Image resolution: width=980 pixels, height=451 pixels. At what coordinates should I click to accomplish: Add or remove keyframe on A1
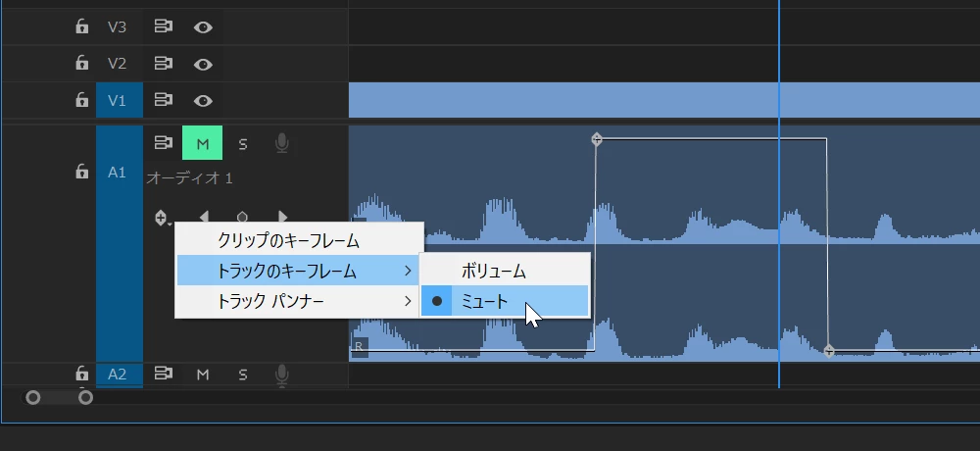[x=242, y=218]
